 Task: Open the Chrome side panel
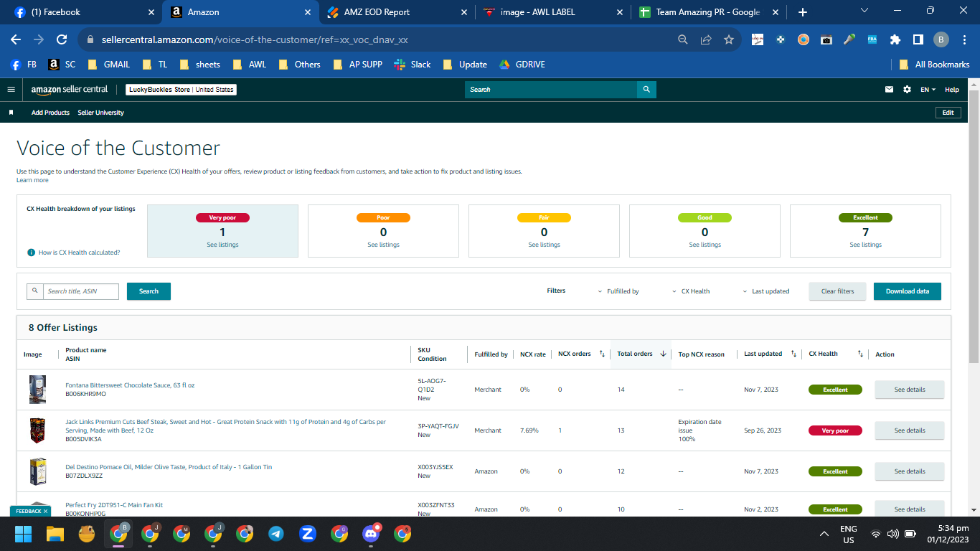click(918, 39)
